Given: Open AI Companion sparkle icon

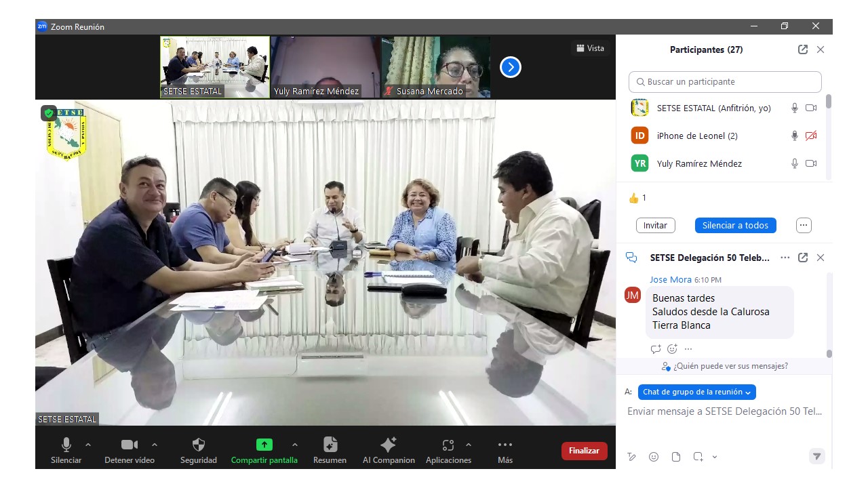Looking at the screenshot, I should click(x=389, y=445).
